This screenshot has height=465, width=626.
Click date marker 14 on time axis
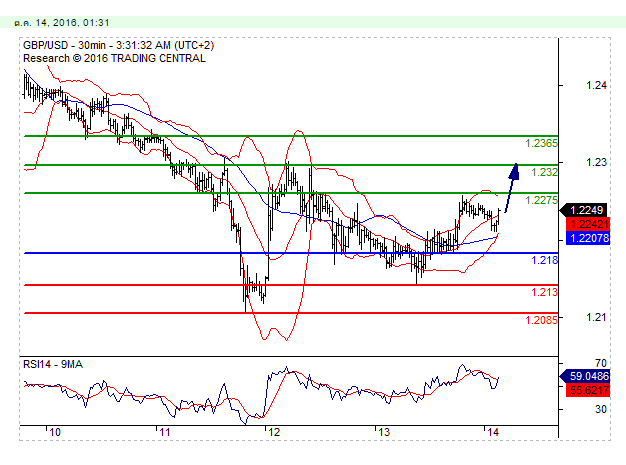tap(493, 432)
